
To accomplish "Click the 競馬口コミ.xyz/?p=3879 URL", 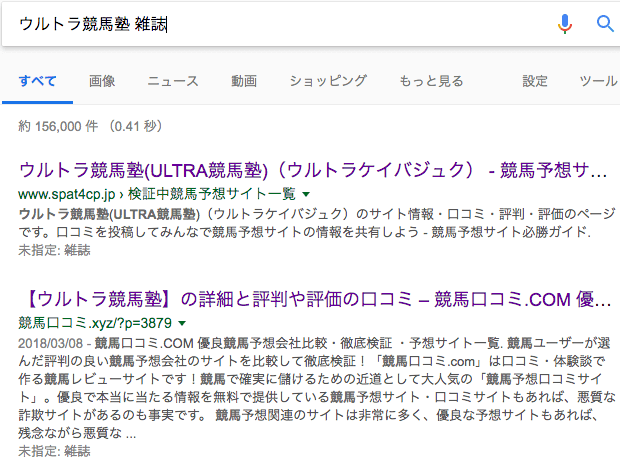I will click(95, 323).
